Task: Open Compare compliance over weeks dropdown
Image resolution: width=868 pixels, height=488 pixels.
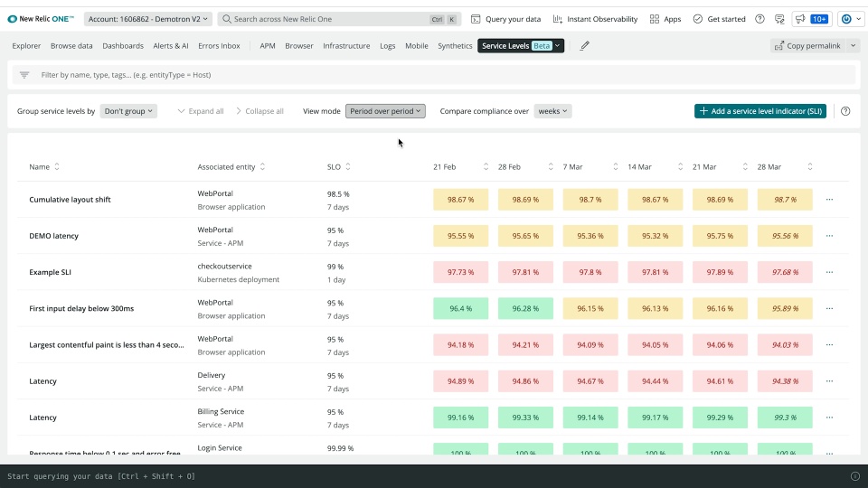Action: click(552, 111)
